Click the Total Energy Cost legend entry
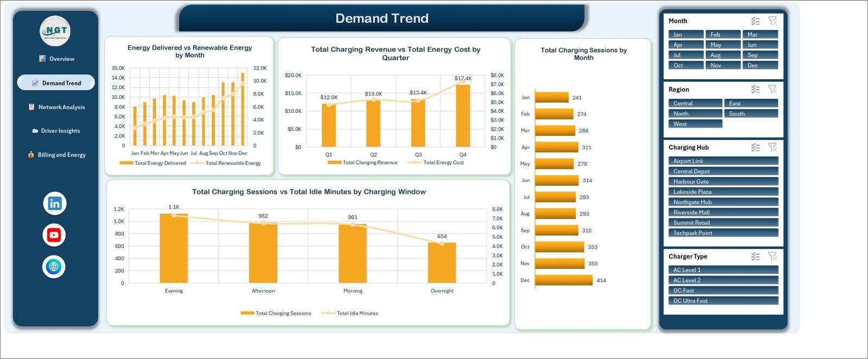 [436, 162]
